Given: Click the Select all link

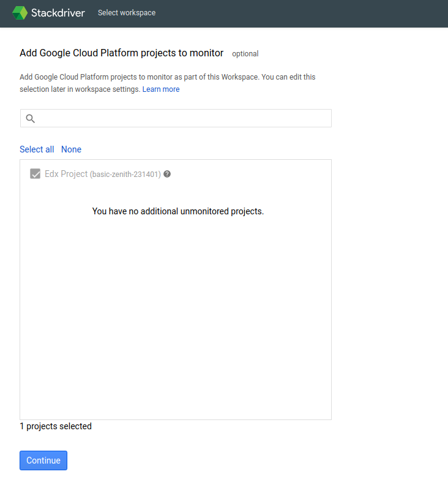Looking at the screenshot, I should [37, 149].
